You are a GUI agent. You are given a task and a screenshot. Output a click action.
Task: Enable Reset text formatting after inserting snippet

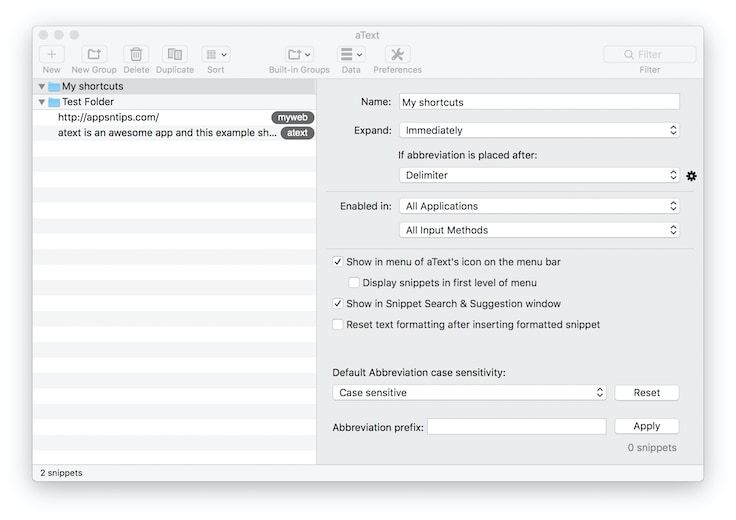click(338, 325)
